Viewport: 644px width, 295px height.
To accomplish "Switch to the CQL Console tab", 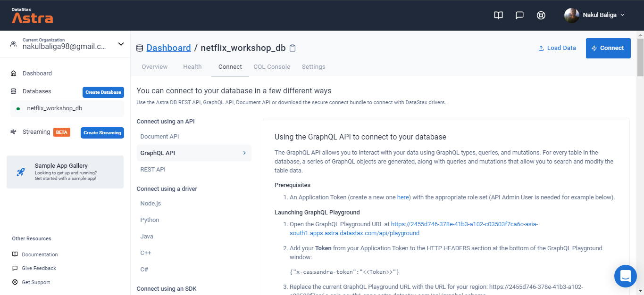I will pos(272,66).
